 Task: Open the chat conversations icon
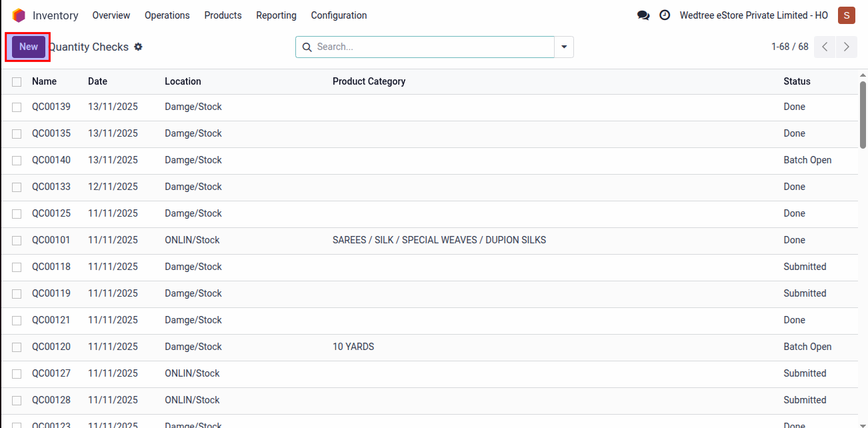pos(643,15)
